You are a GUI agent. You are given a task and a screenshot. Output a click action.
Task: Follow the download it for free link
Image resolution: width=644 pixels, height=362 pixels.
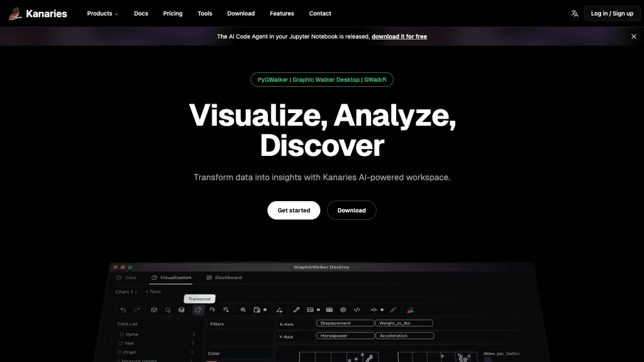pyautogui.click(x=399, y=36)
